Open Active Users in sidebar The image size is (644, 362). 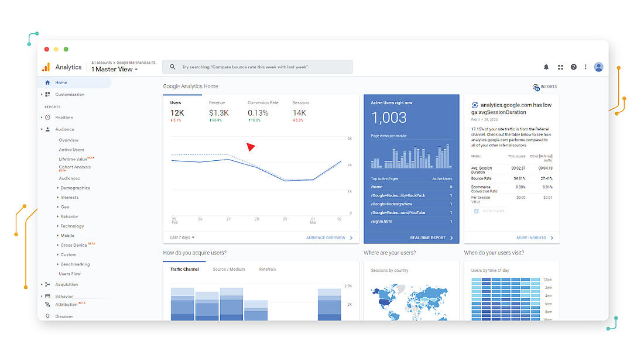(x=71, y=150)
